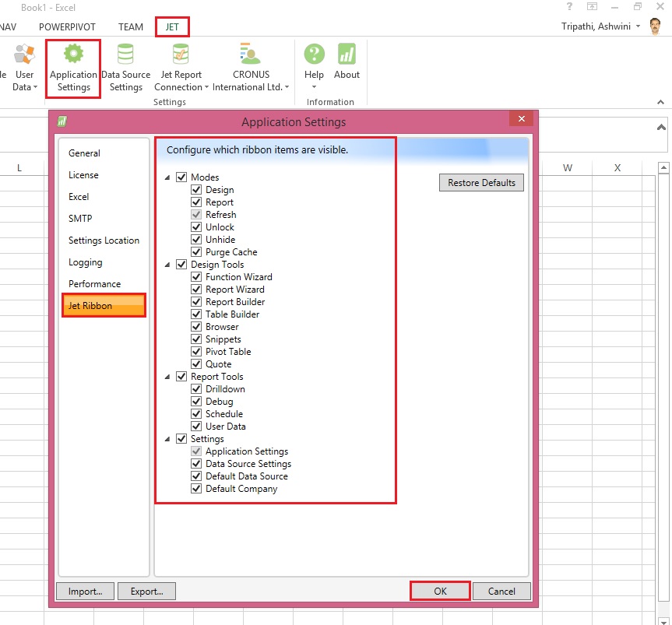672x625 pixels.
Task: Open the Help icon in ribbon
Action: (x=314, y=54)
